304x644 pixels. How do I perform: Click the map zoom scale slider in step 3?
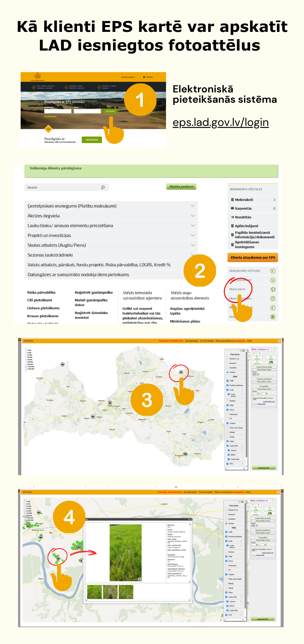[x=26, y=366]
